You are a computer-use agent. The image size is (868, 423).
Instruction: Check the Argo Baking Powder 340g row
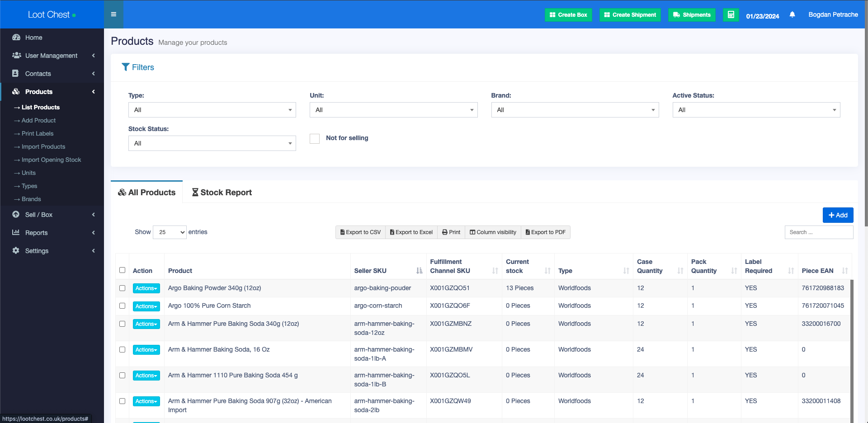[122, 288]
